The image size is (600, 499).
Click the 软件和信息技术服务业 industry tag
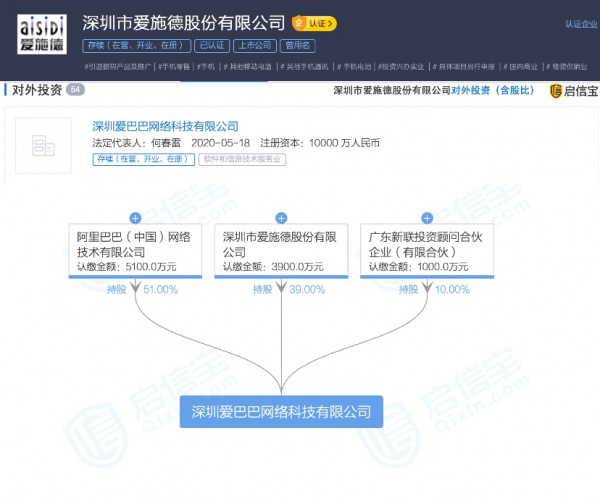coord(242,159)
